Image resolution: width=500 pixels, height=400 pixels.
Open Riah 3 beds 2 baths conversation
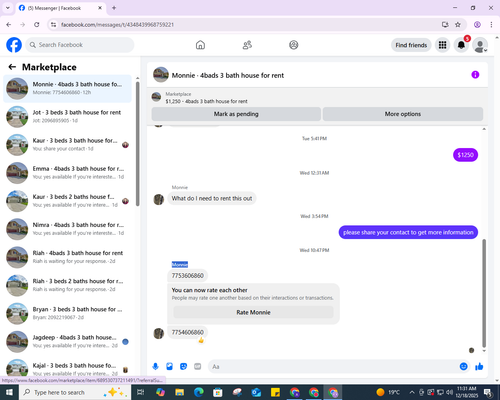[67, 285]
